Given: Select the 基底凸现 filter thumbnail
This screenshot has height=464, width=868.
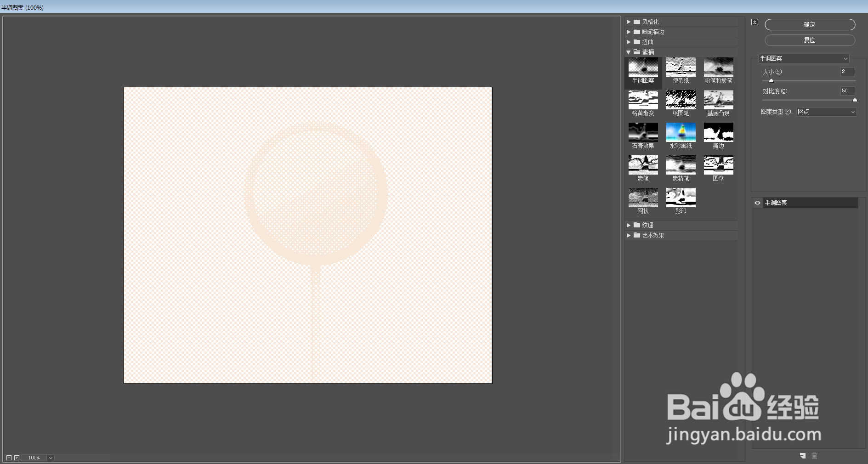Looking at the screenshot, I should [718, 100].
